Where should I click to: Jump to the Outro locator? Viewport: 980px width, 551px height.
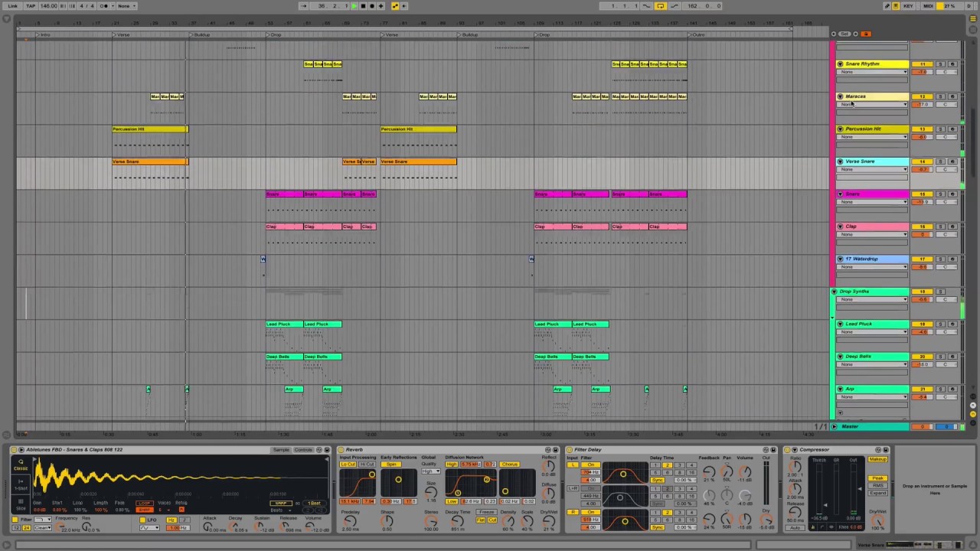(x=697, y=34)
